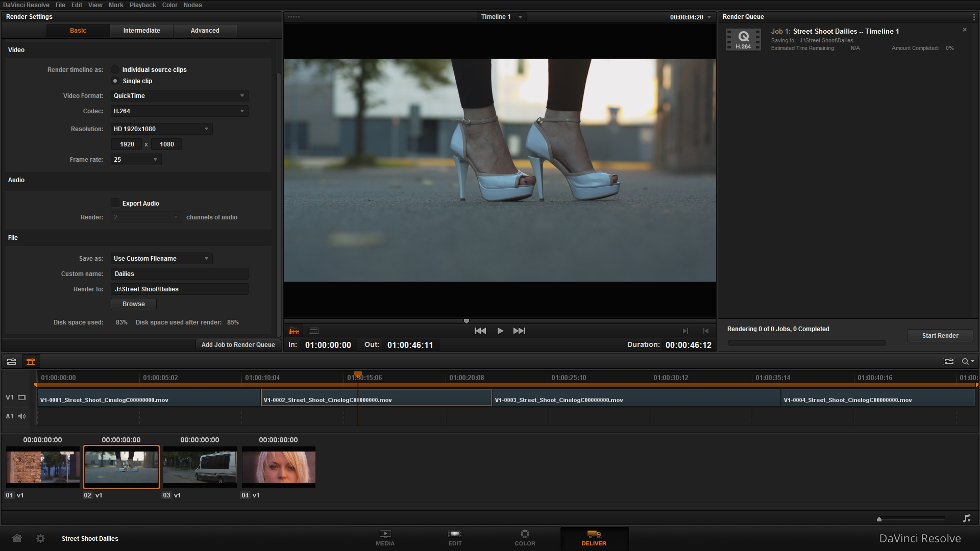Click the Browse button
The image size is (980, 551).
[134, 304]
